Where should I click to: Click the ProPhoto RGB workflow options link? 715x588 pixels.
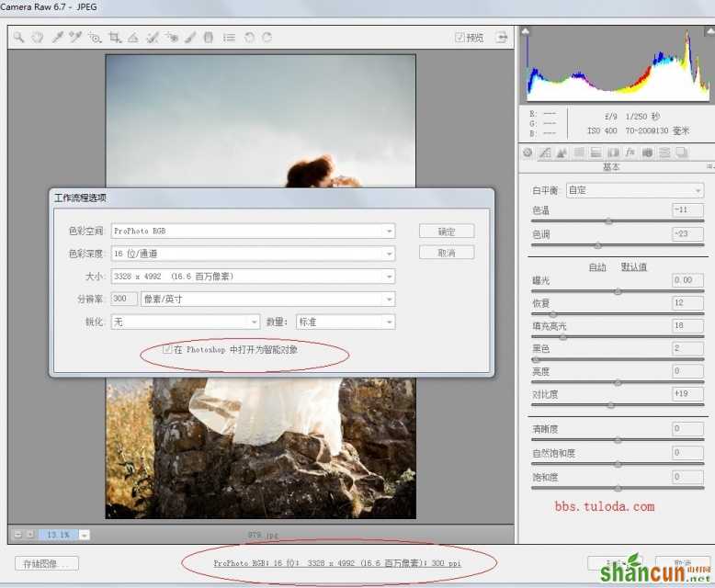337,563
